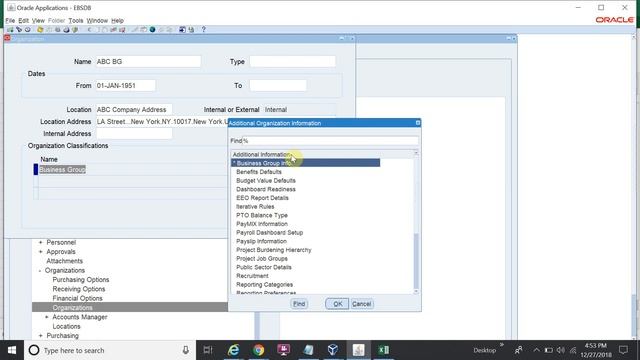The image size is (640, 360).
Task: Open Purchasing Options in the navigator
Action: coord(80,280)
